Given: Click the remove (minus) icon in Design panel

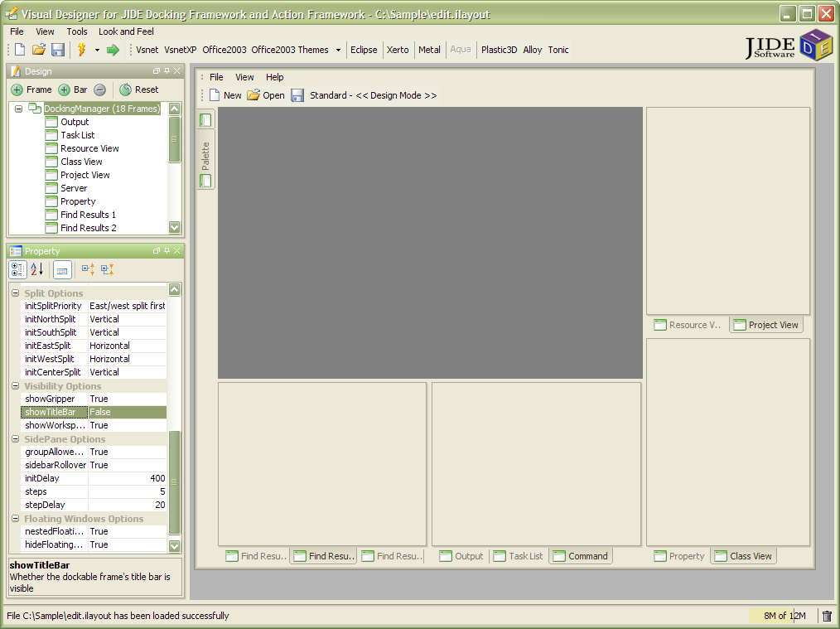Looking at the screenshot, I should coord(99,90).
